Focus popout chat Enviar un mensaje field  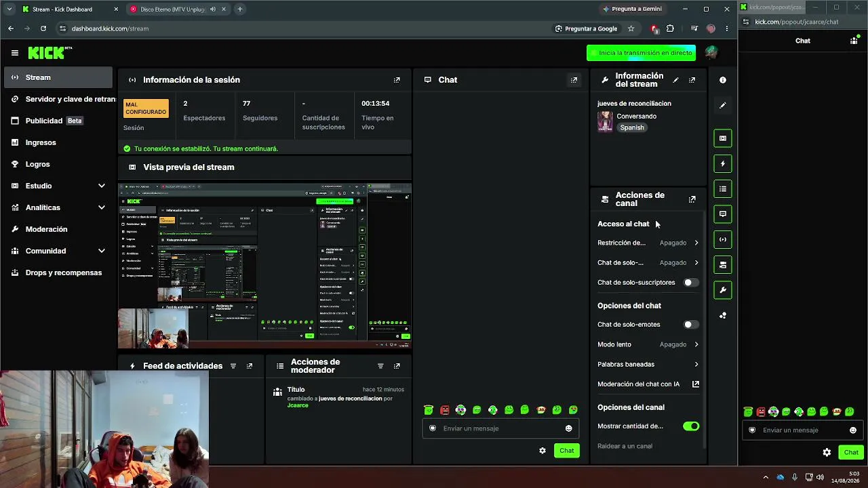click(x=803, y=430)
